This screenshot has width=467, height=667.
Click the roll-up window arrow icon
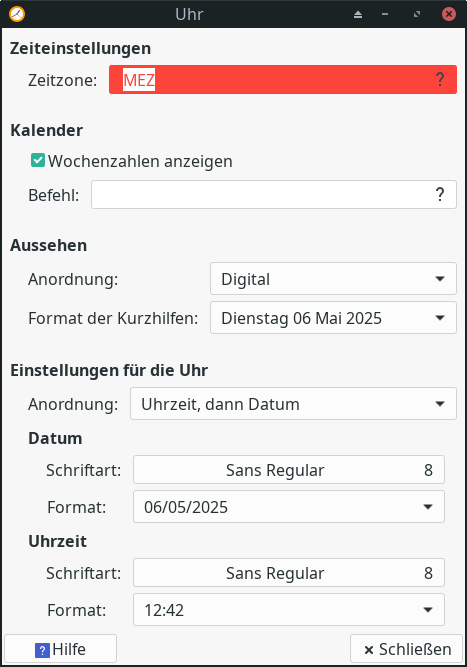pyautogui.click(x=358, y=14)
